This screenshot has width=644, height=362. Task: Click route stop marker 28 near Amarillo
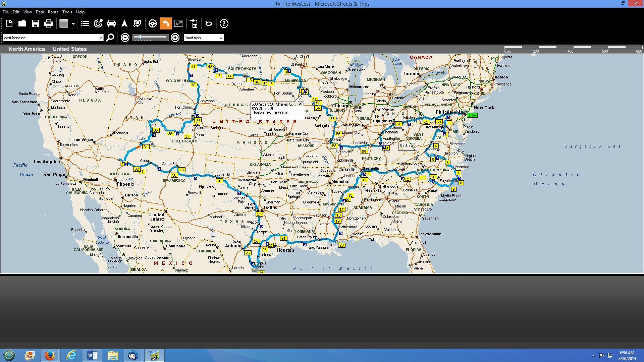(x=219, y=181)
